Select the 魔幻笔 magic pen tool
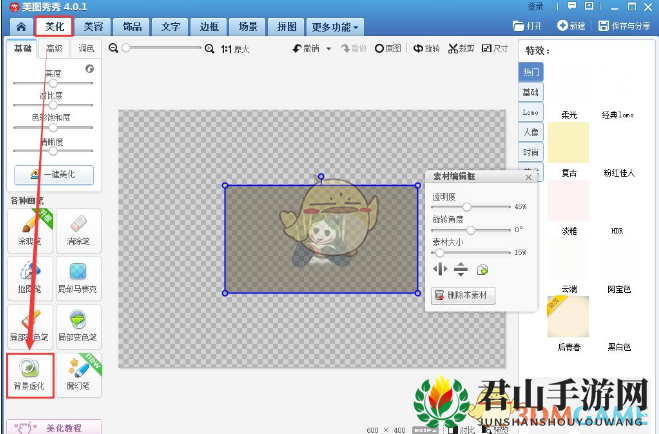The height and width of the screenshot is (434, 659). (x=79, y=375)
